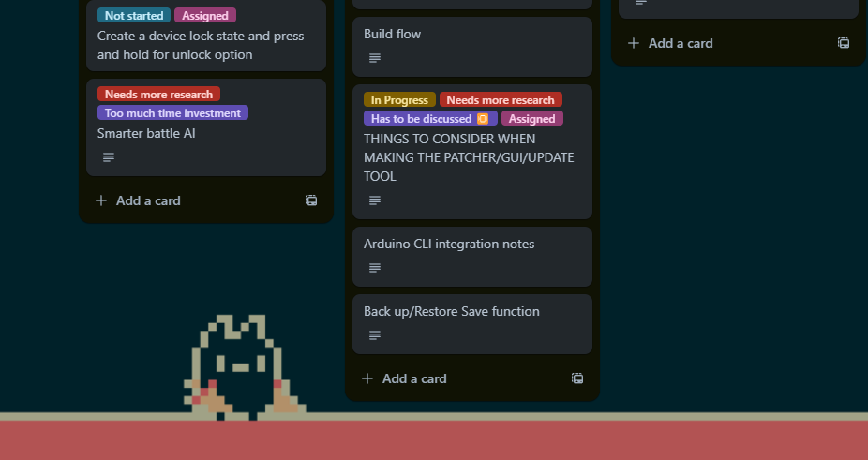The height and width of the screenshot is (460, 868).
Task: Click the yellow In Progress label
Action: (399, 100)
